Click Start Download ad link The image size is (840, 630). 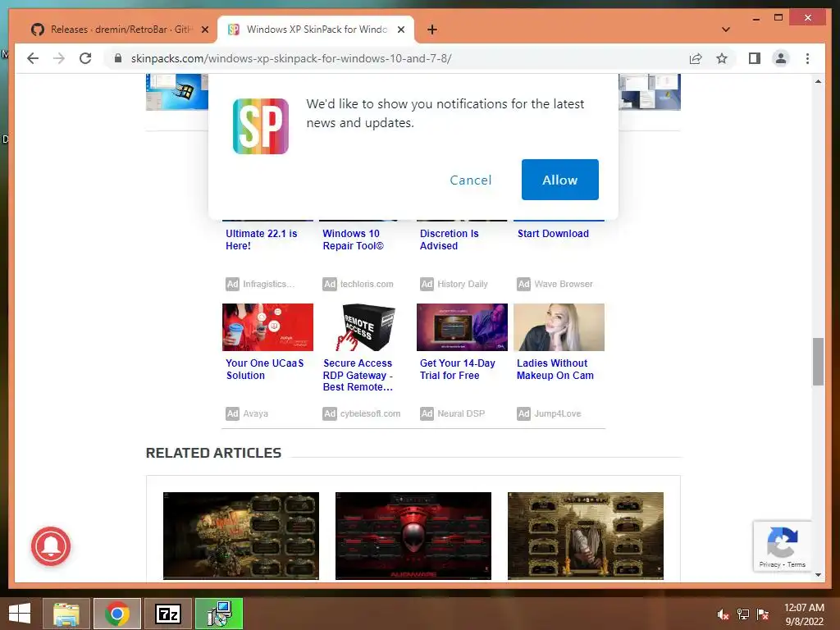pos(553,234)
